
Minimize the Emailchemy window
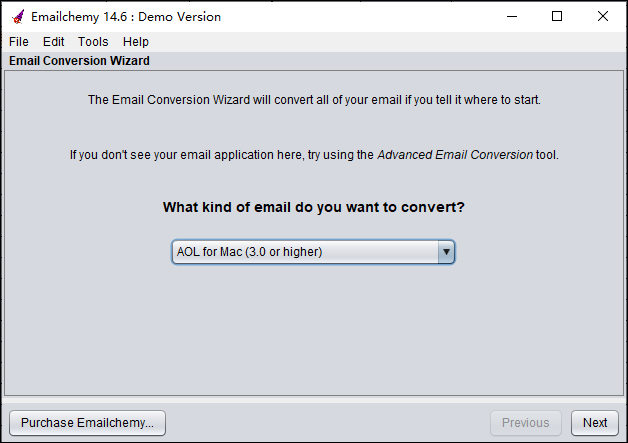[511, 16]
